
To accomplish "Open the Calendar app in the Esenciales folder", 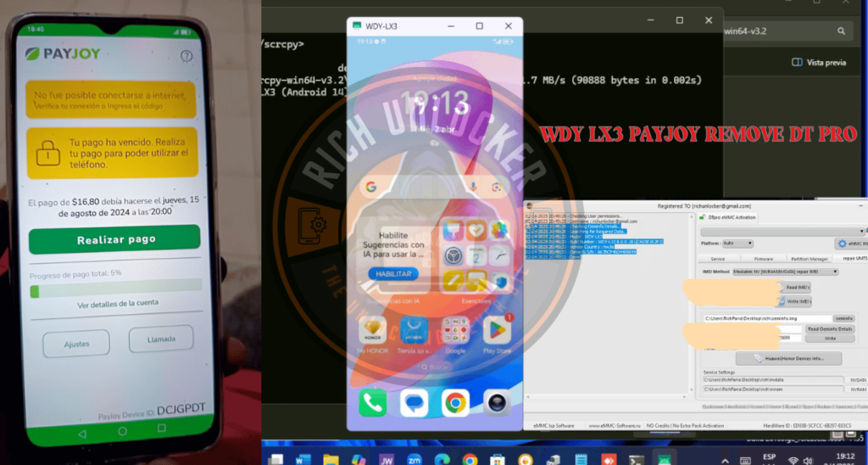I will pyautogui.click(x=476, y=256).
